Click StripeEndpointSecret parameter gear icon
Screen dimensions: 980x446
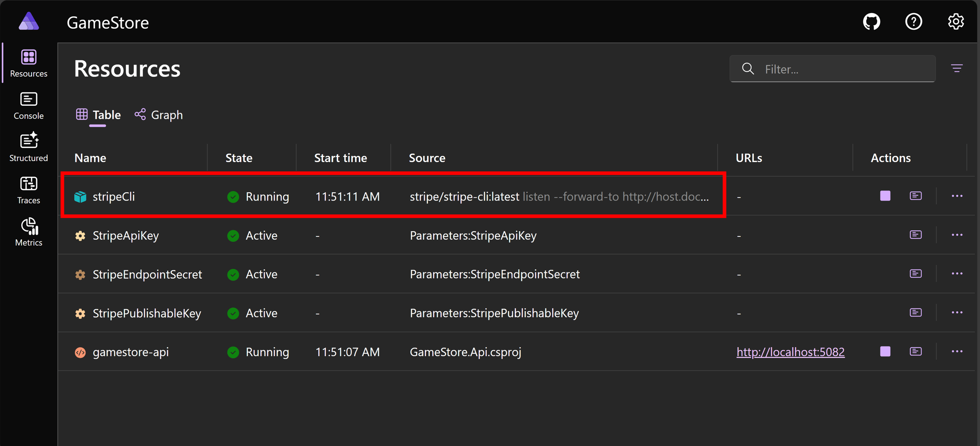[80, 274]
